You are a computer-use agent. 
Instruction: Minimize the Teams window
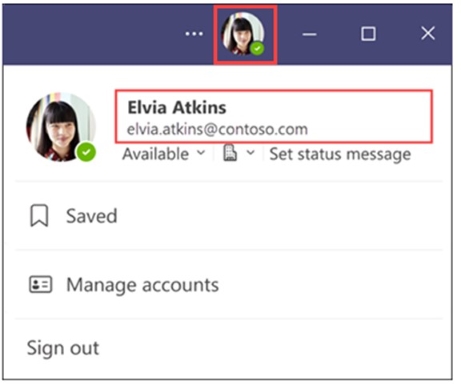(x=310, y=34)
